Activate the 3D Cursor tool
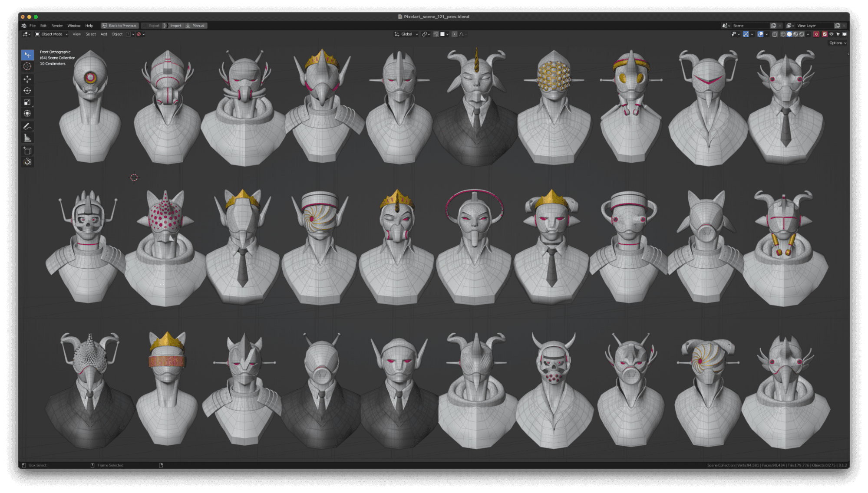868x493 pixels. (27, 66)
